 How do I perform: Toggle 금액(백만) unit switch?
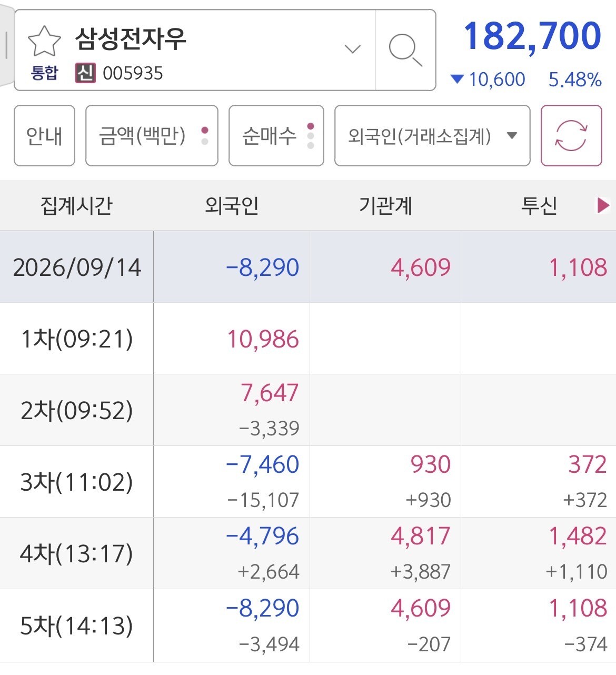[x=152, y=135]
